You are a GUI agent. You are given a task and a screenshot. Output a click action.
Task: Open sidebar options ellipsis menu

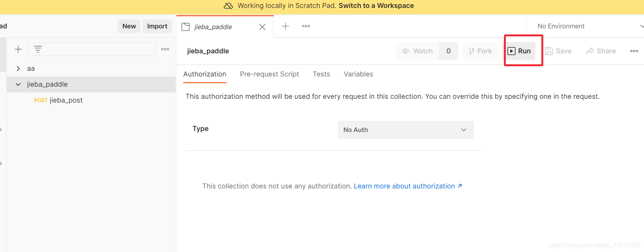click(165, 49)
